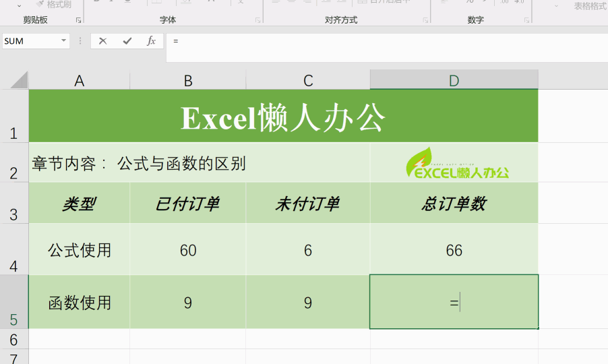Select row 3 header
The height and width of the screenshot is (364, 608).
click(14, 203)
